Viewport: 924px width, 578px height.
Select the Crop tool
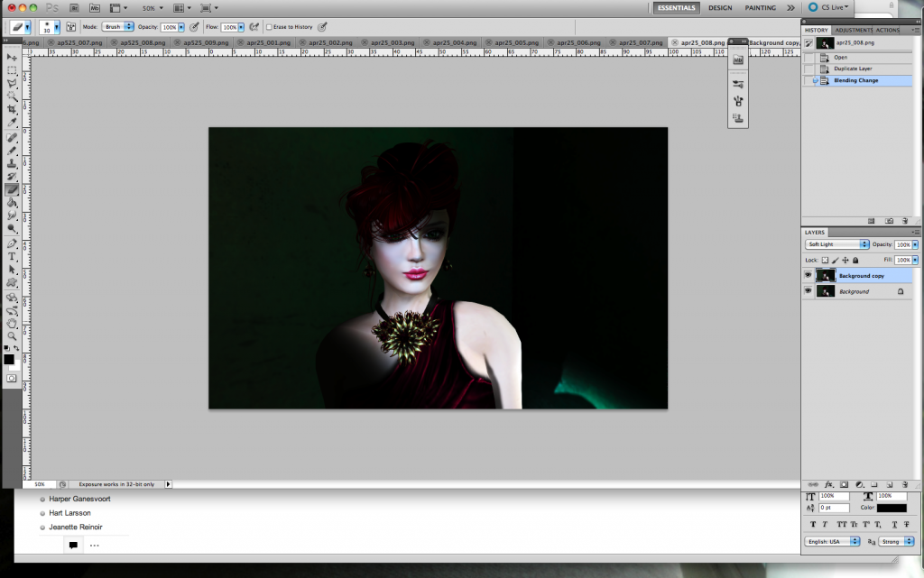[x=13, y=108]
